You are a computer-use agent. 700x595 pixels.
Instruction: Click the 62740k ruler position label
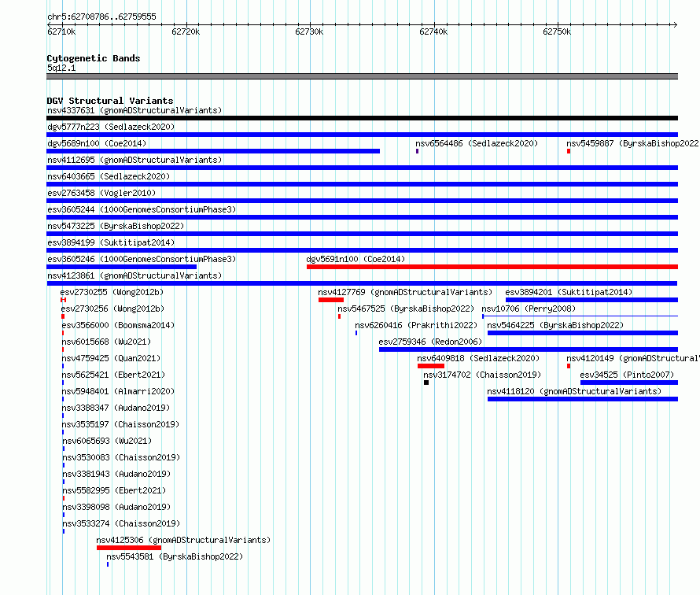pyautogui.click(x=433, y=31)
